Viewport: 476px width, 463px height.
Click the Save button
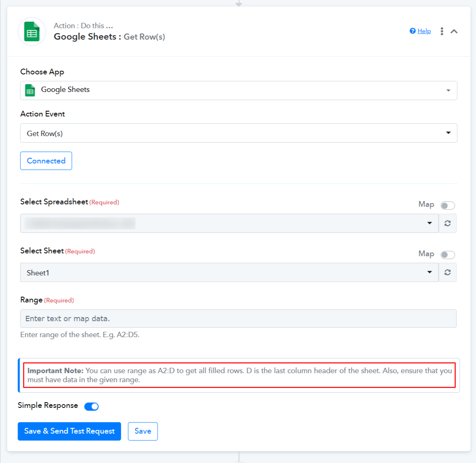[143, 431]
